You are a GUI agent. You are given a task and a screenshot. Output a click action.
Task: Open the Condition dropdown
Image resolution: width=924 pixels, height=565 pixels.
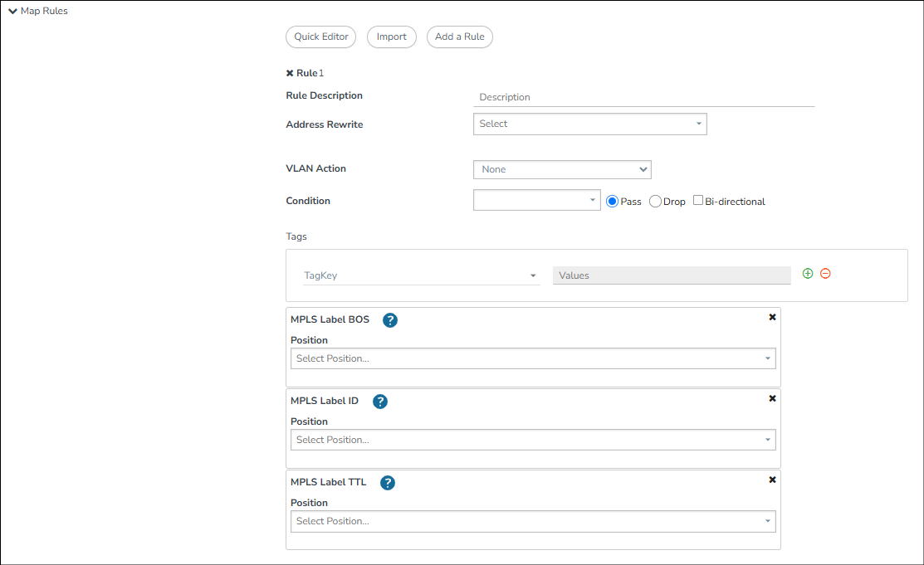[x=536, y=200]
